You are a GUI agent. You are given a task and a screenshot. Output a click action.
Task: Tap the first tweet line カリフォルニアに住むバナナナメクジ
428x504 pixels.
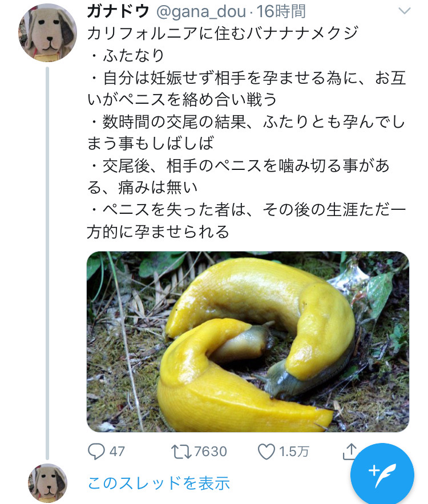click(223, 32)
